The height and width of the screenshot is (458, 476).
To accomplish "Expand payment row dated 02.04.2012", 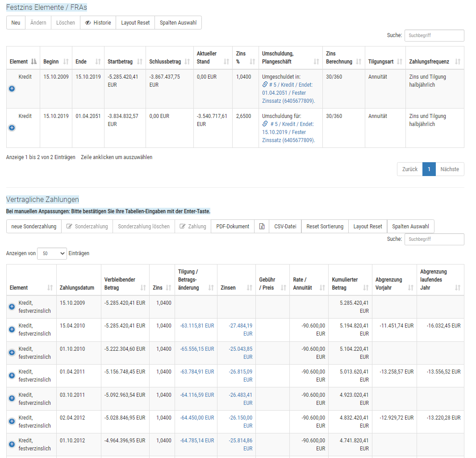I will coord(12,421).
